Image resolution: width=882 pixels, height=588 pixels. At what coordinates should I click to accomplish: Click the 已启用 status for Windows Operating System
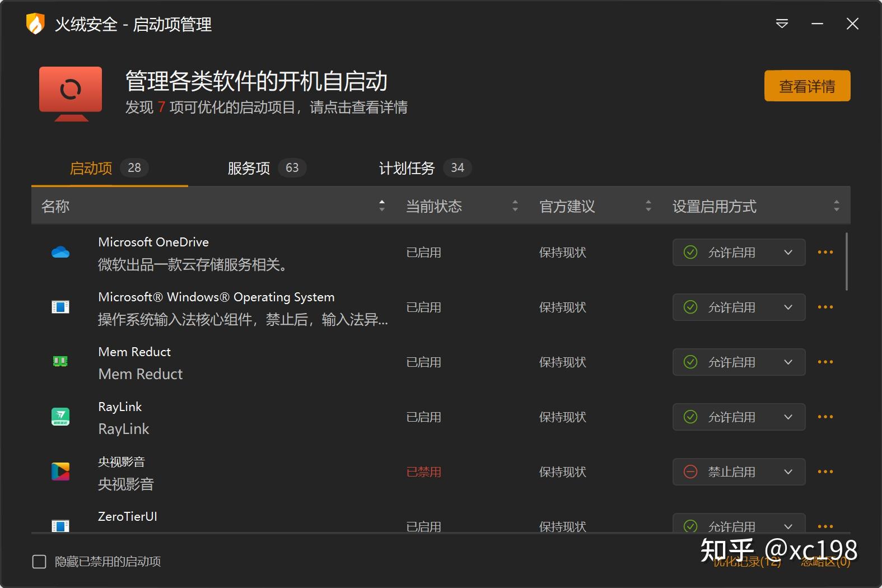coord(424,307)
